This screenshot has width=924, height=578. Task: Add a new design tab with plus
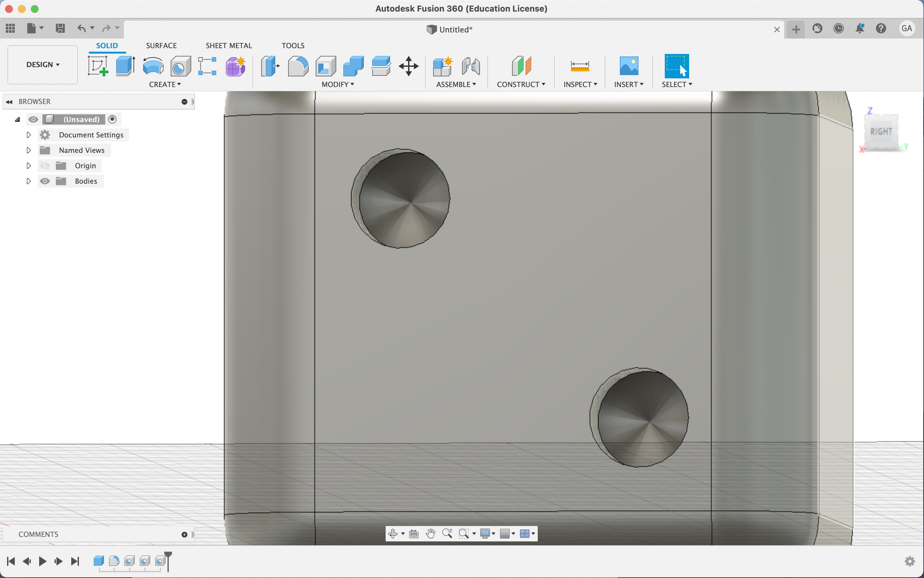click(x=796, y=29)
